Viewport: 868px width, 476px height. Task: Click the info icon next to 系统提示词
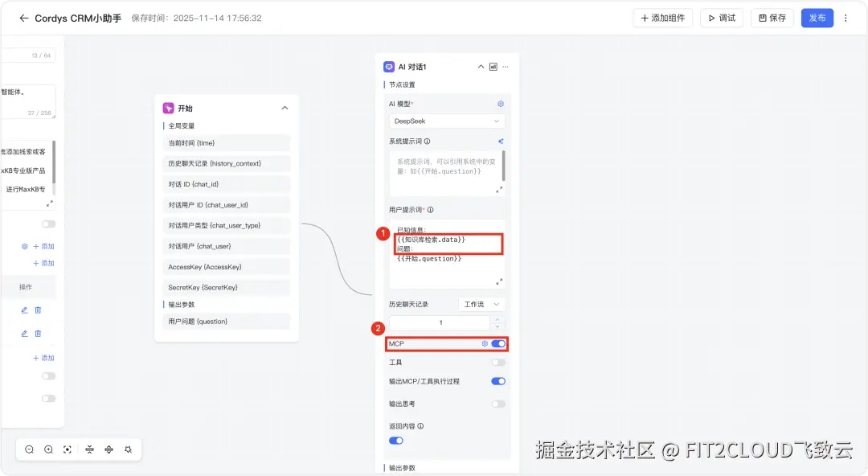tap(427, 142)
